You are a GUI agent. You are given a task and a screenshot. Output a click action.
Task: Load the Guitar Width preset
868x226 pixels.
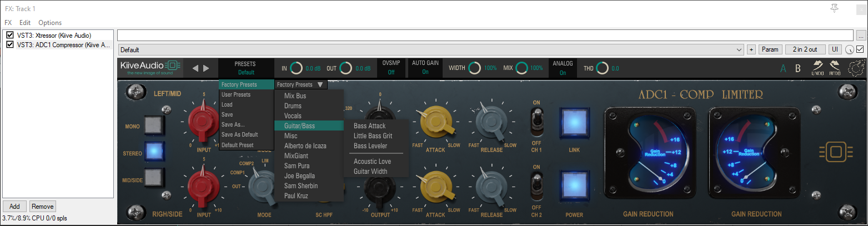click(377, 172)
